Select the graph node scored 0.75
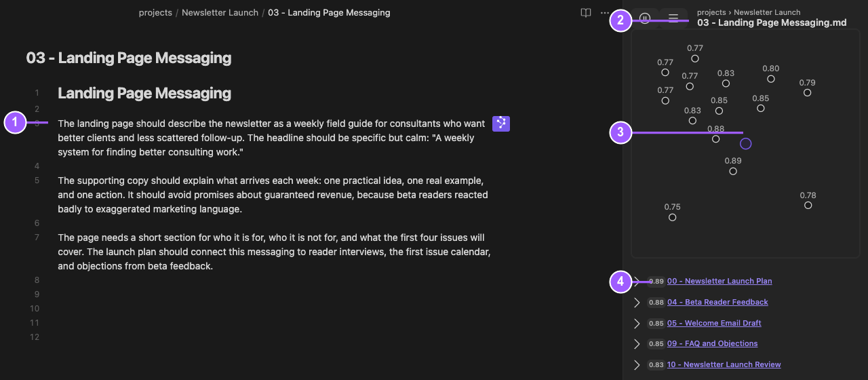Viewport: 868px width, 380px height. pyautogui.click(x=672, y=218)
